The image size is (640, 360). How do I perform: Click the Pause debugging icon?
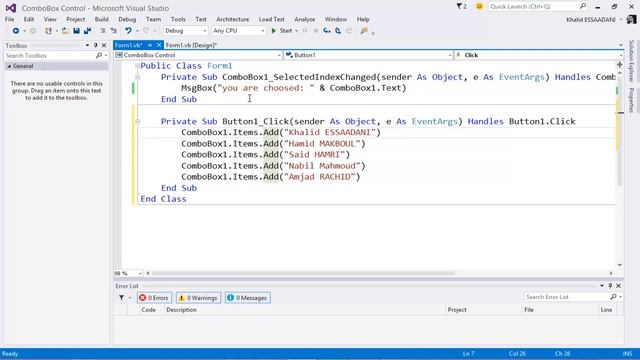pos(305,31)
